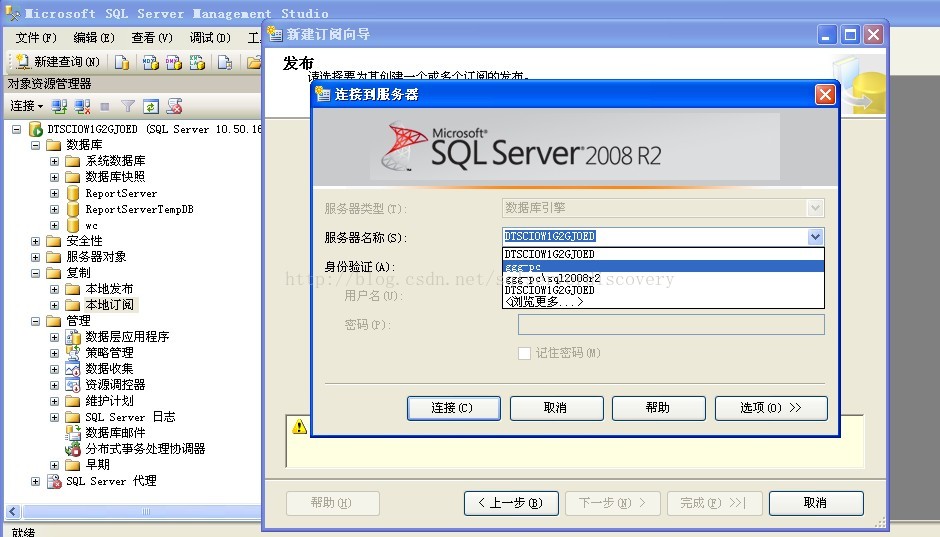
Task: Click 取消 in the connect-to-server dialog
Action: coord(556,408)
